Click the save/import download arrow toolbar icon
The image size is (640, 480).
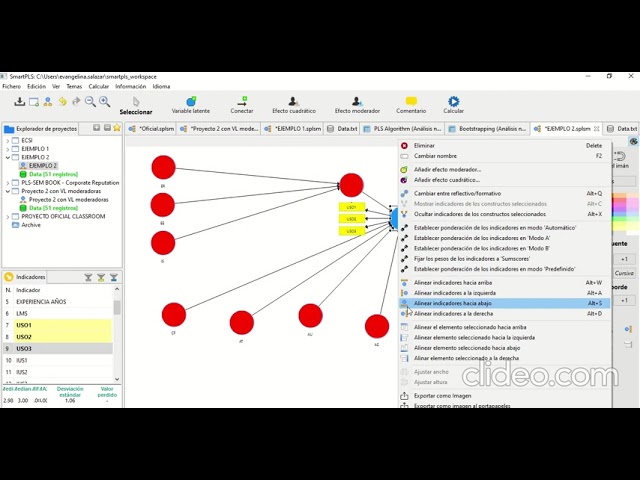point(19,102)
